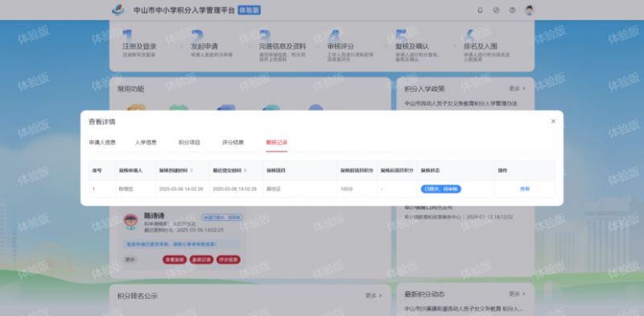Click the platform logo icon at top left
Image resolution: width=644 pixels, height=316 pixels.
click(118, 10)
